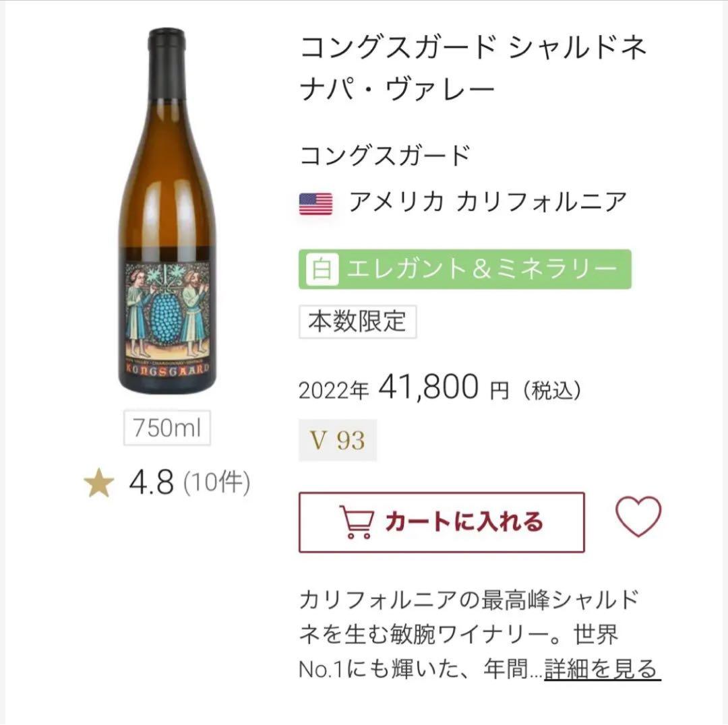Open the 2022年 vintage selection
Image resolution: width=728 pixels, height=725 pixels.
pos(333,388)
